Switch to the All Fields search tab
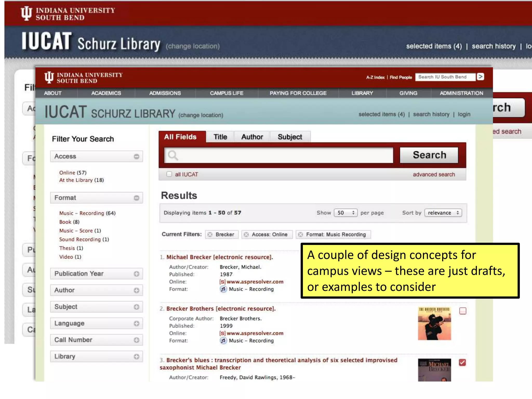This screenshot has height=399, width=532. tap(182, 137)
